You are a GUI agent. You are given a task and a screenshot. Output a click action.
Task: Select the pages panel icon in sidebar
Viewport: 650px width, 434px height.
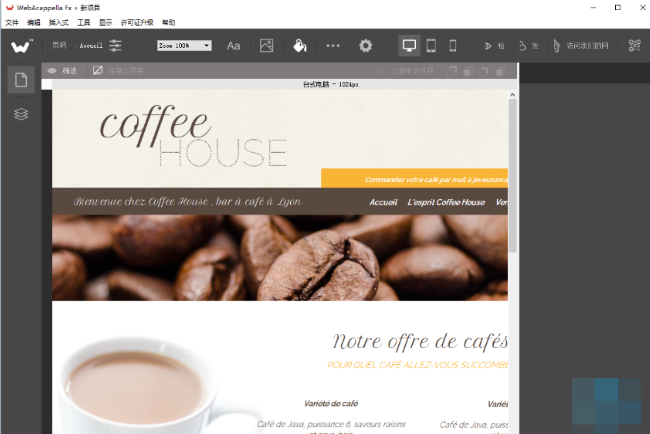click(x=21, y=80)
